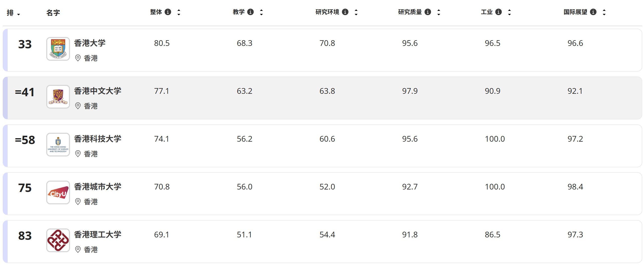Show info for the 工业 column
644x266 pixels.
[x=498, y=12]
